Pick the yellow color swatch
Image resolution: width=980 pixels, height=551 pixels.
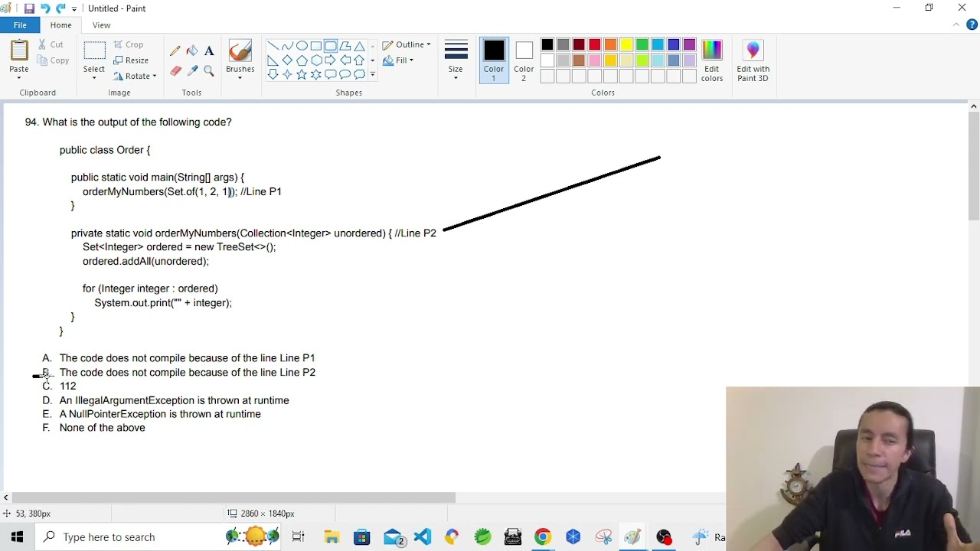(x=626, y=45)
